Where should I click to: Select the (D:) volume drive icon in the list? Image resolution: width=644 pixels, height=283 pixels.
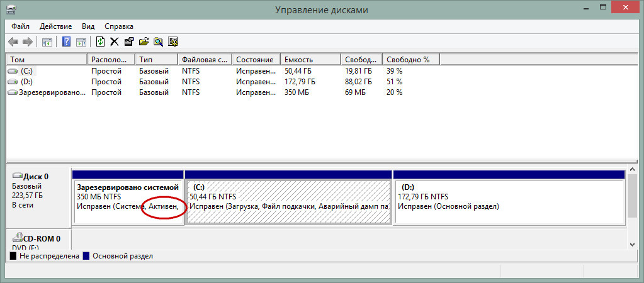tap(13, 82)
